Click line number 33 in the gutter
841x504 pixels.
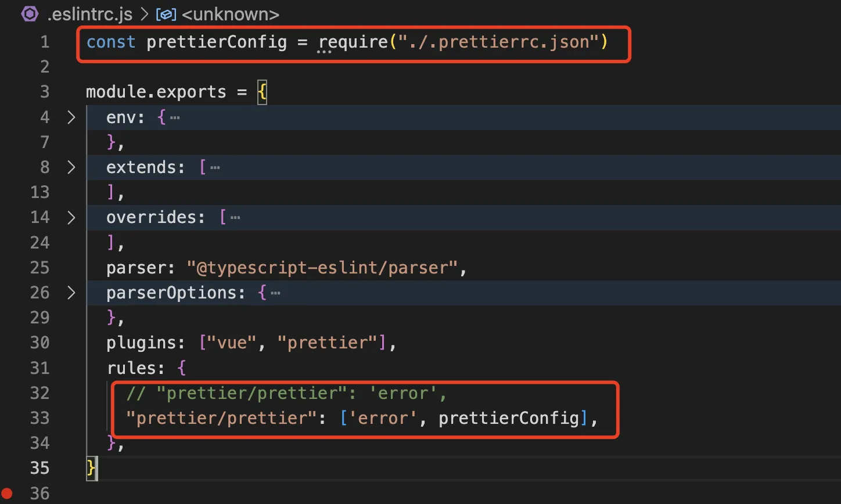click(x=39, y=418)
